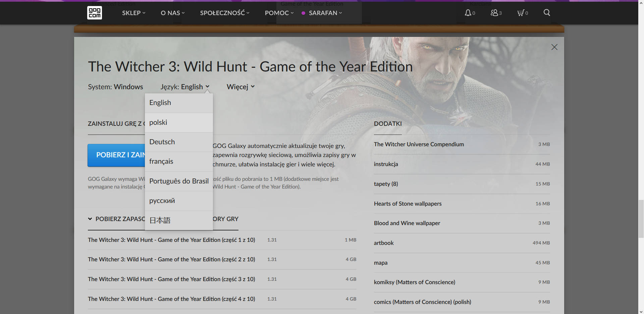The width and height of the screenshot is (644, 314).
Task: Collapse the Język: English language dropdown
Action: pos(185,87)
